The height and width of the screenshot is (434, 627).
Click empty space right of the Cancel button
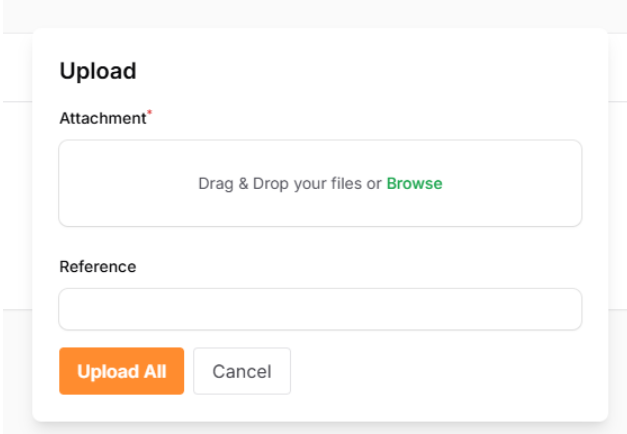tap(440, 371)
